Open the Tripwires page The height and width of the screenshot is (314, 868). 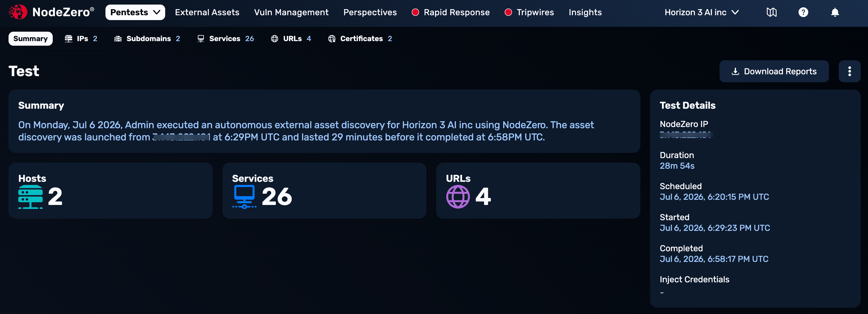(535, 12)
